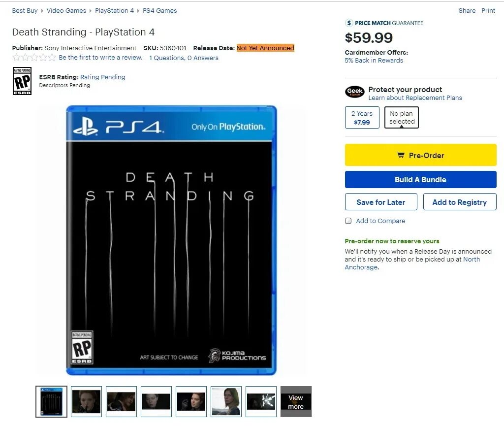This screenshot has height=427, width=504.
Task: Open Video Games breadcrumb
Action: point(66,10)
